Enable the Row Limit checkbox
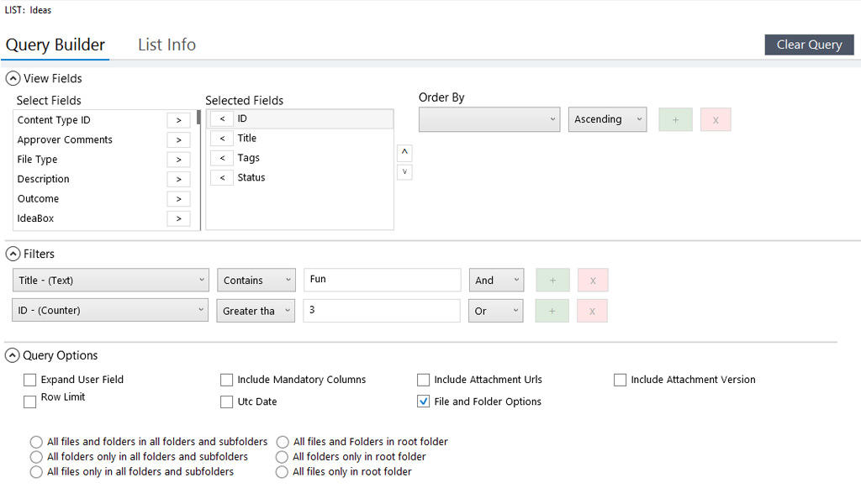The height and width of the screenshot is (504, 861). tap(29, 402)
